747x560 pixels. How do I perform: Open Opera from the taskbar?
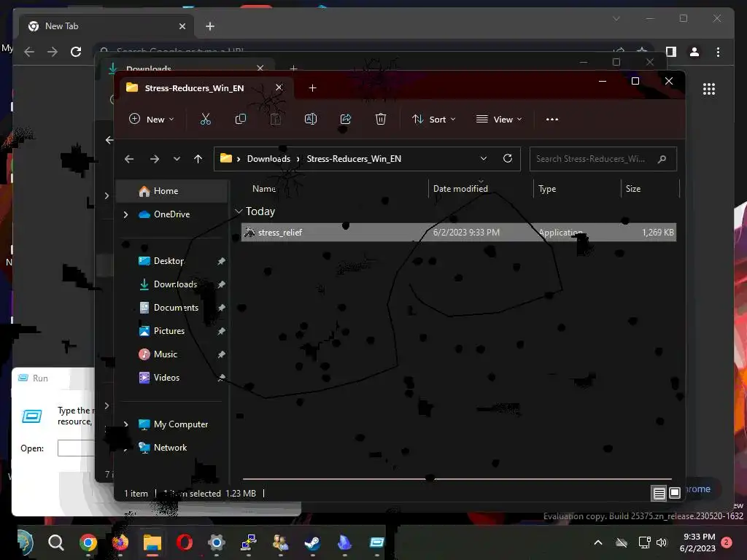pyautogui.click(x=185, y=542)
